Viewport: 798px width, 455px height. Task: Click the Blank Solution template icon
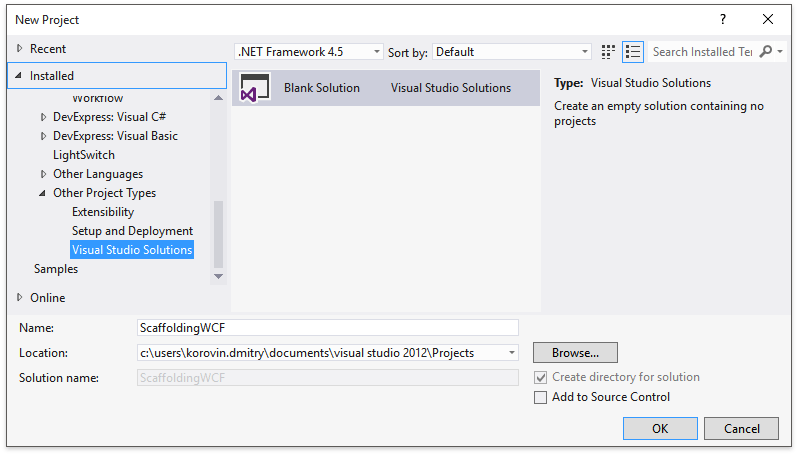click(x=255, y=88)
